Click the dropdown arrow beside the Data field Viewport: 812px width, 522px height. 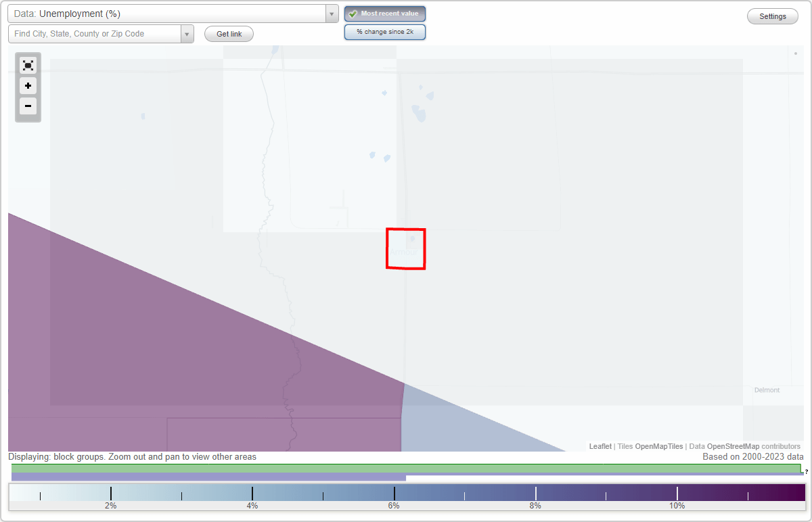click(331, 13)
